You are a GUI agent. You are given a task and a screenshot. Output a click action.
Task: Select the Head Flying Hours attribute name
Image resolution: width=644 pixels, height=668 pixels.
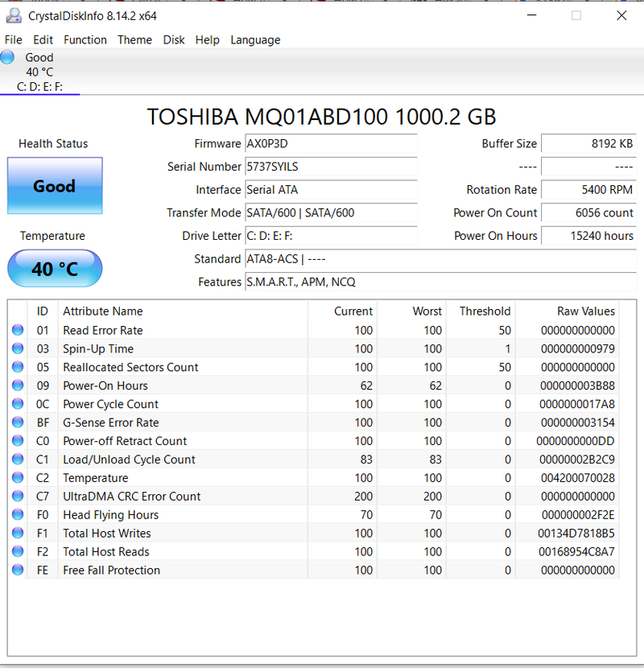pyautogui.click(x=111, y=515)
